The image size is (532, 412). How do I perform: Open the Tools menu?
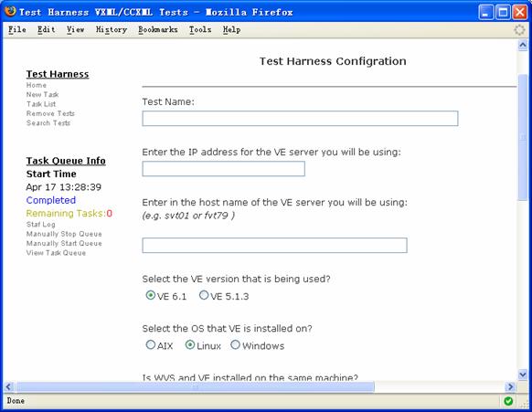[x=200, y=30]
